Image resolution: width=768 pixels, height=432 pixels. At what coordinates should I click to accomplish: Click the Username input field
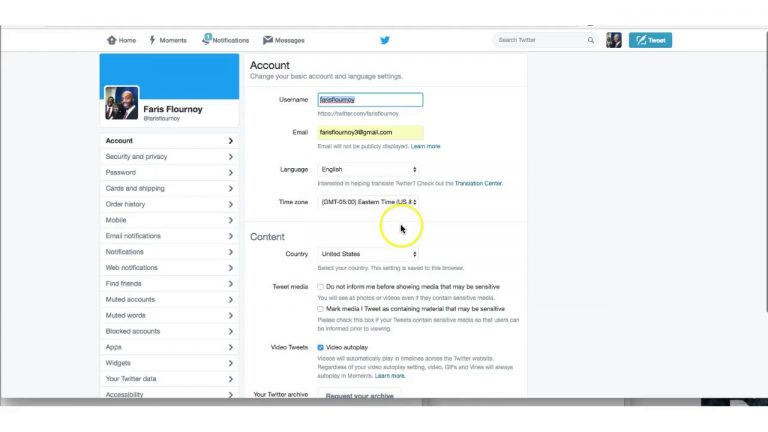point(370,100)
